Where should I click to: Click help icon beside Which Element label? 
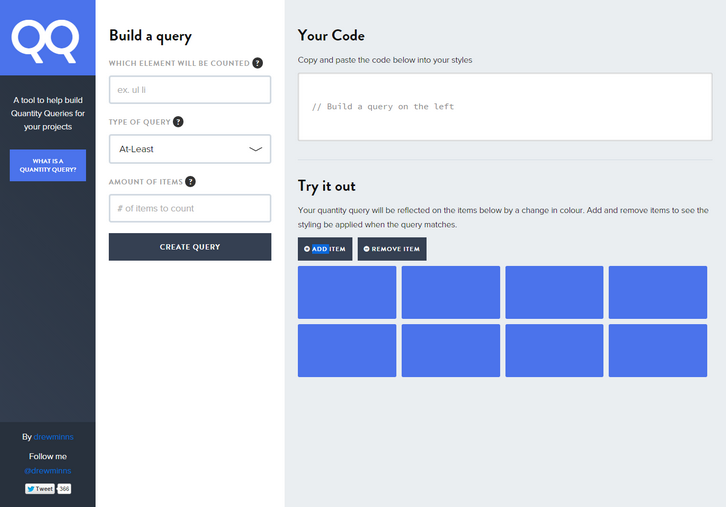point(258,63)
